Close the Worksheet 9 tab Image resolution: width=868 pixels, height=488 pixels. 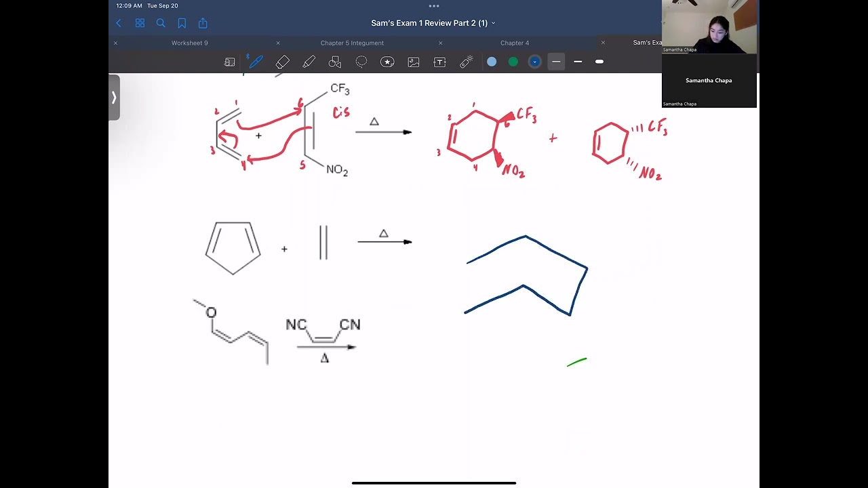(115, 43)
